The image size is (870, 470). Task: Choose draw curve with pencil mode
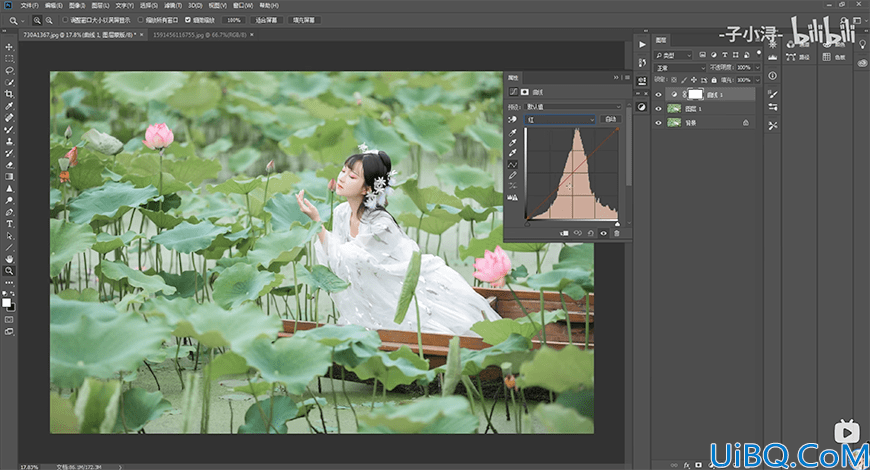pos(513,175)
